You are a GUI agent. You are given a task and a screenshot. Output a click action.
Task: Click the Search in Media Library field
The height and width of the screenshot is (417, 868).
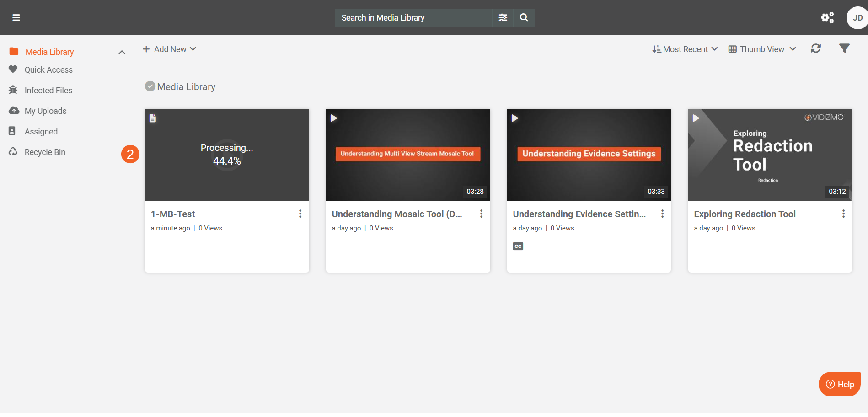point(414,18)
